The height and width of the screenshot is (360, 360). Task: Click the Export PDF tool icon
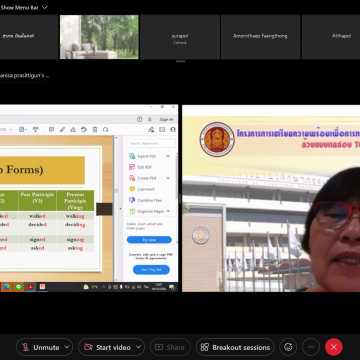tap(132, 156)
